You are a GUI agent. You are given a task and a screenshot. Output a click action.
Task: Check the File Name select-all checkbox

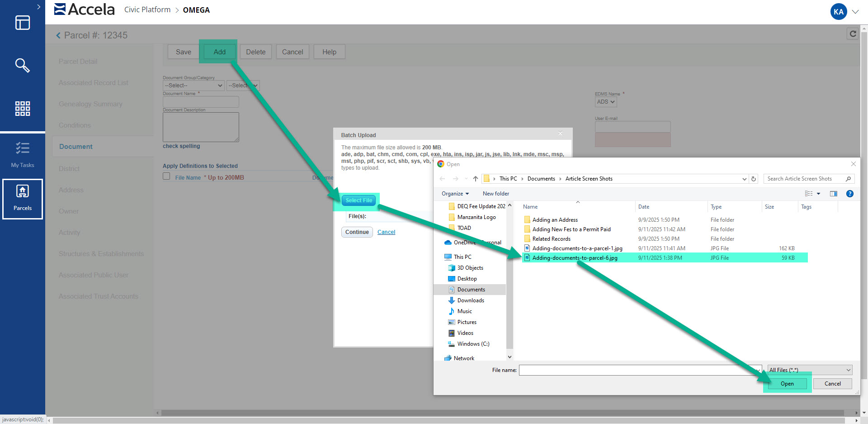pyautogui.click(x=166, y=176)
